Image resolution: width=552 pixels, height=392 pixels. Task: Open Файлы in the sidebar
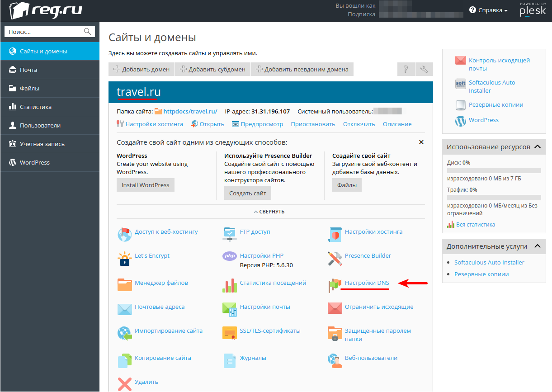coord(50,88)
